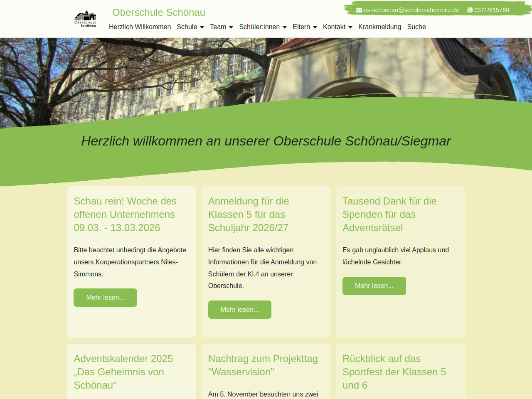Call the phone number 0371/815760
The width and height of the screenshot is (532, 399).
[491, 10]
